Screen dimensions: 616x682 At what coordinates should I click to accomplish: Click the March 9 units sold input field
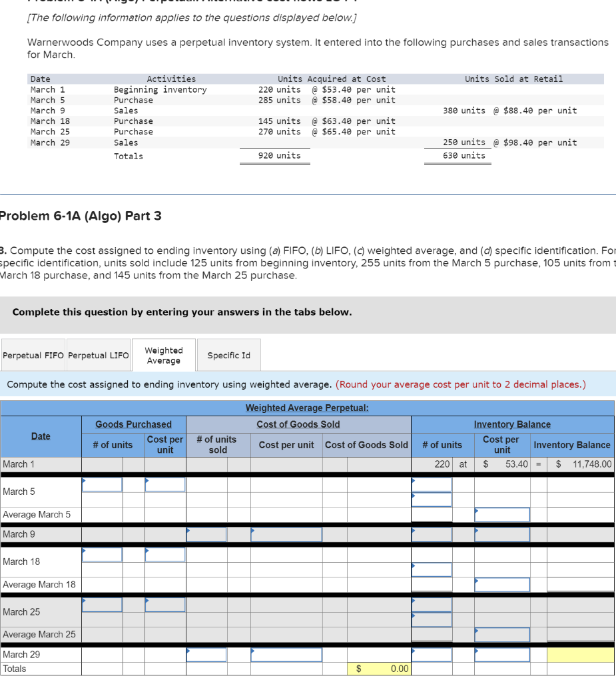[206, 534]
